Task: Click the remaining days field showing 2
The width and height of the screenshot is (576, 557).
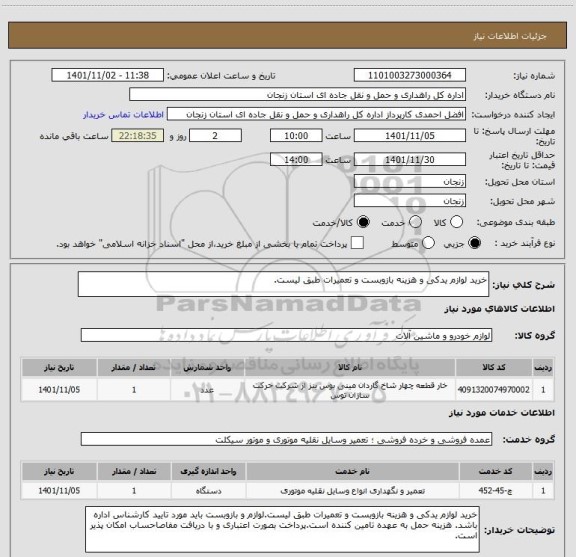Action: (x=215, y=136)
